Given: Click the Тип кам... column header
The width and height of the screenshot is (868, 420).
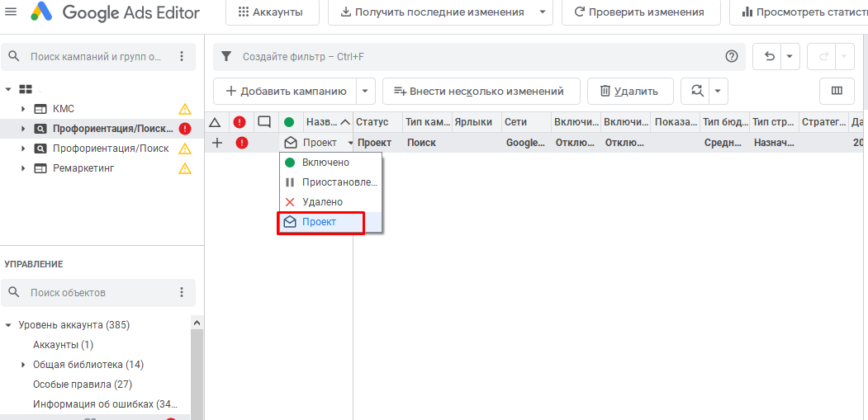Looking at the screenshot, I should pos(428,122).
